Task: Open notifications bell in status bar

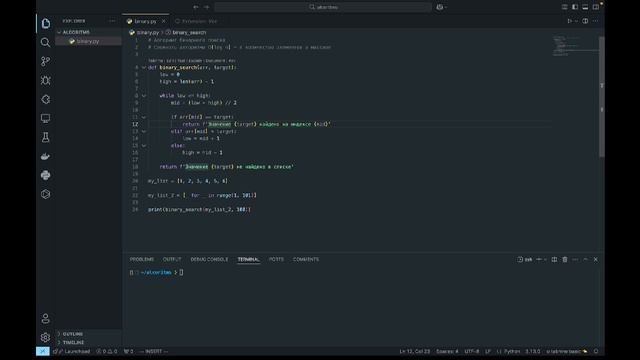Action: tap(596, 351)
